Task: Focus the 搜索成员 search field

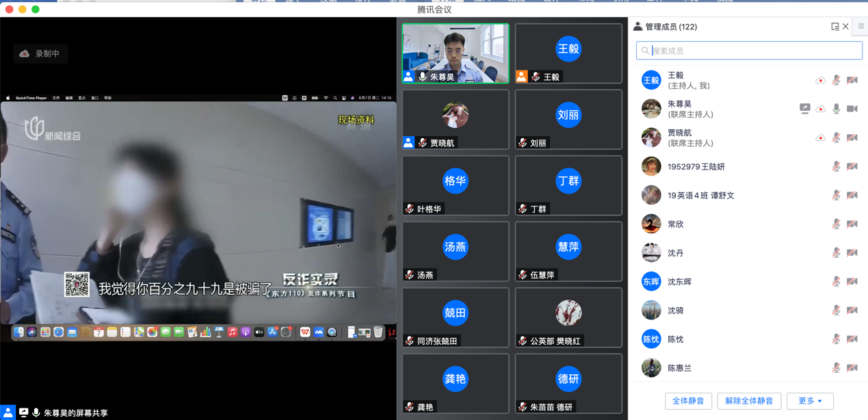Action: point(752,51)
